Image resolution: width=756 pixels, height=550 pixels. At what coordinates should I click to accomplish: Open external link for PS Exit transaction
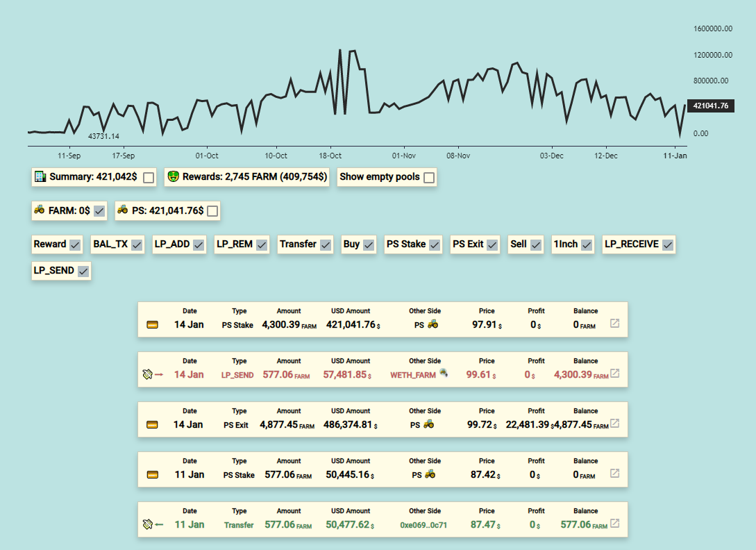615,423
